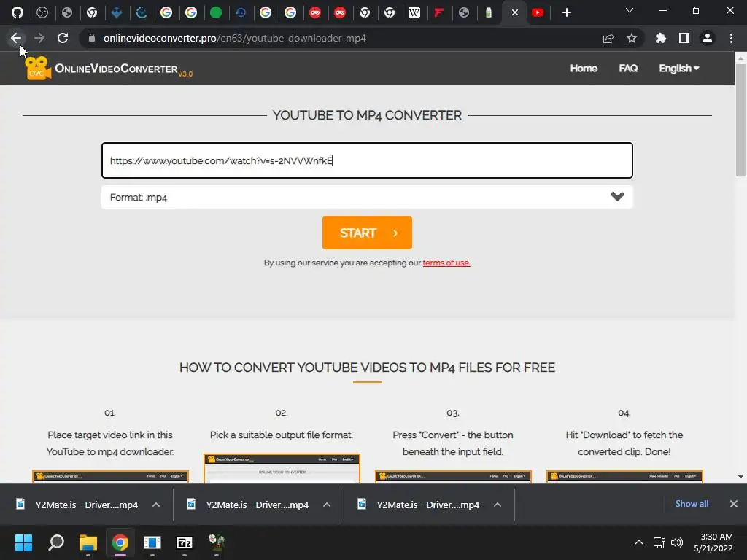747x560 pixels.
Task: Reload the page with refresh icon
Action: (63, 38)
